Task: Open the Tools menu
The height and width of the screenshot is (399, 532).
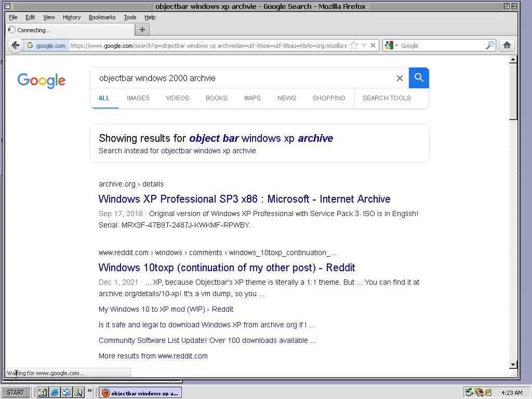Action: click(x=130, y=17)
